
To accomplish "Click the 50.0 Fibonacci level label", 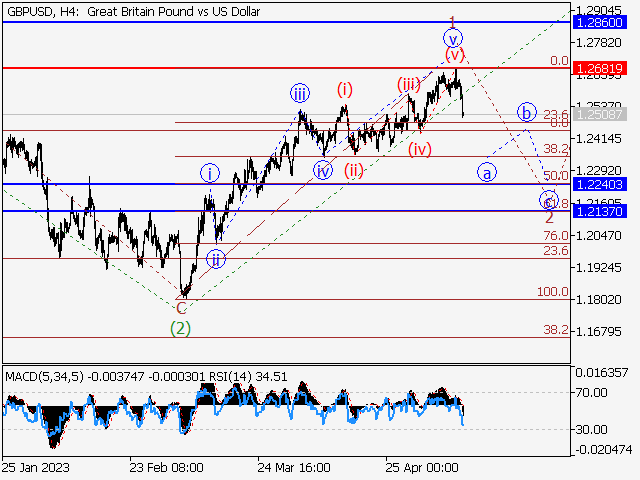I will 556,176.
